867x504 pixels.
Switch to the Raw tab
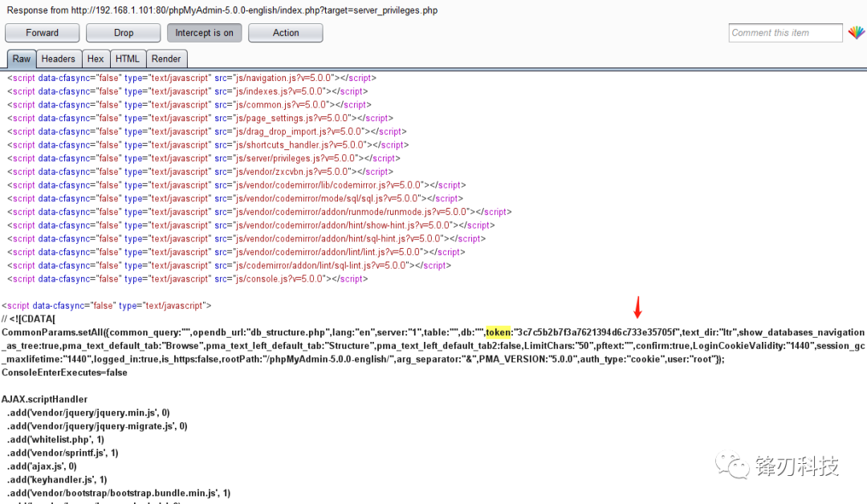click(x=22, y=59)
